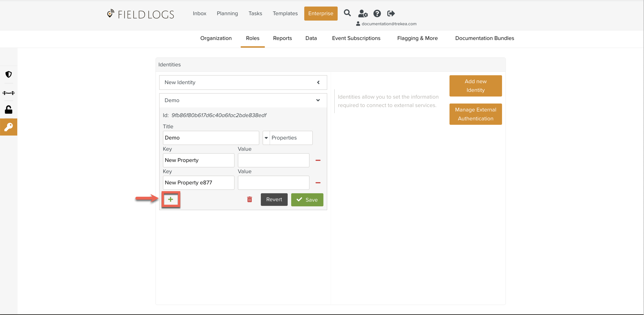This screenshot has height=315, width=644.
Task: Click the red trash delete identity icon
Action: 249,200
